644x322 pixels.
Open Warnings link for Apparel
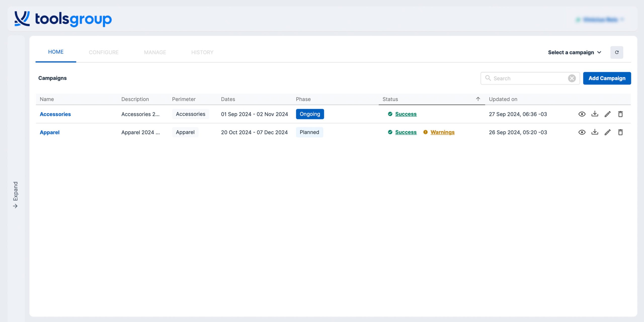point(442,132)
